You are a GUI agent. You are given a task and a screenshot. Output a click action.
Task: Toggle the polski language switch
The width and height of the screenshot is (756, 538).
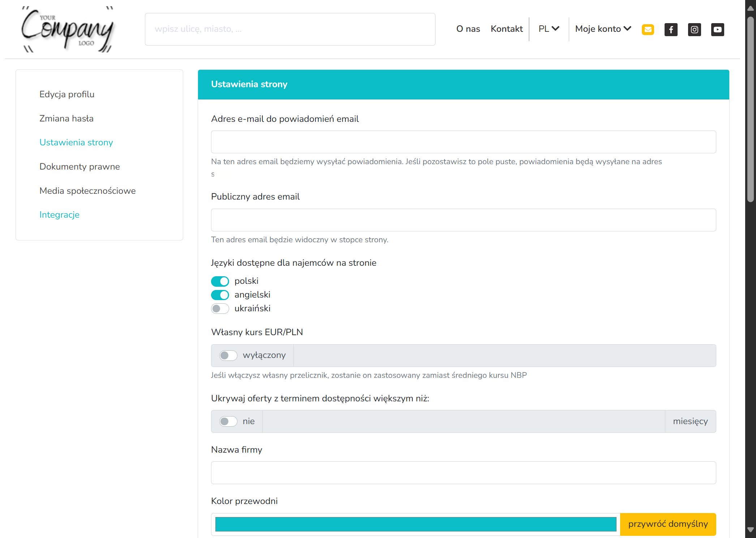tap(220, 281)
